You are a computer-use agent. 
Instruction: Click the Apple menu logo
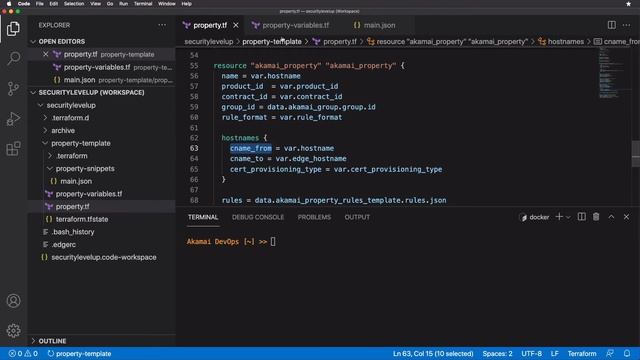(9, 4)
